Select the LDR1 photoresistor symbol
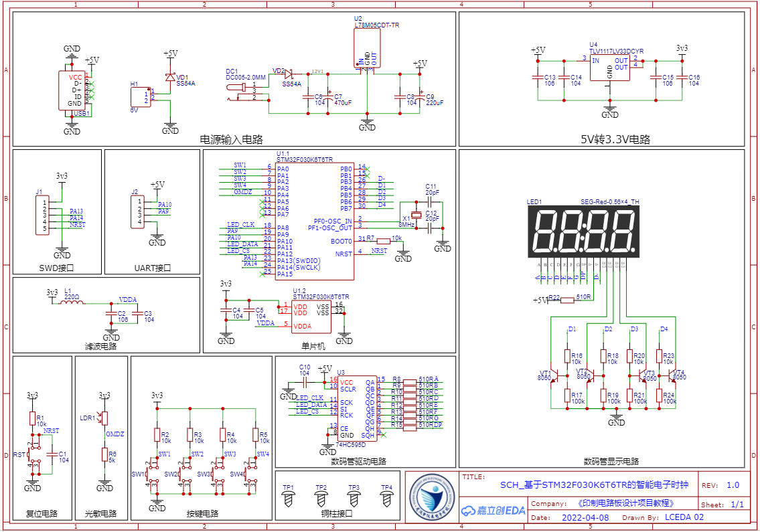760x532 pixels. pyautogui.click(x=104, y=418)
